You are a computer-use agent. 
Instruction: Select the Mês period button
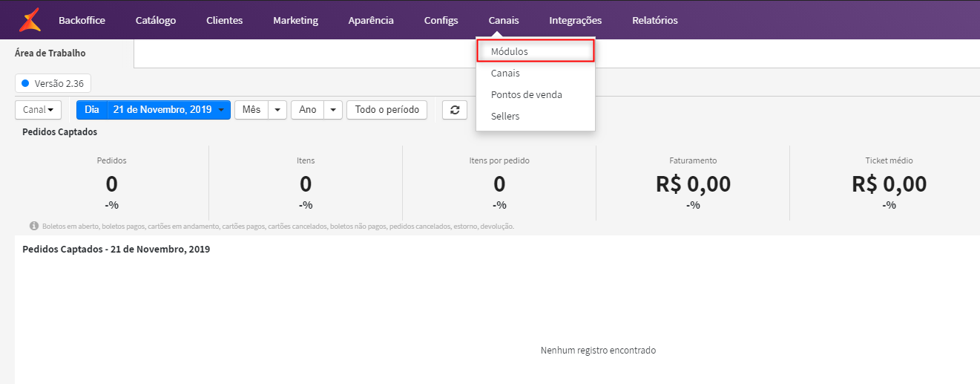click(251, 110)
